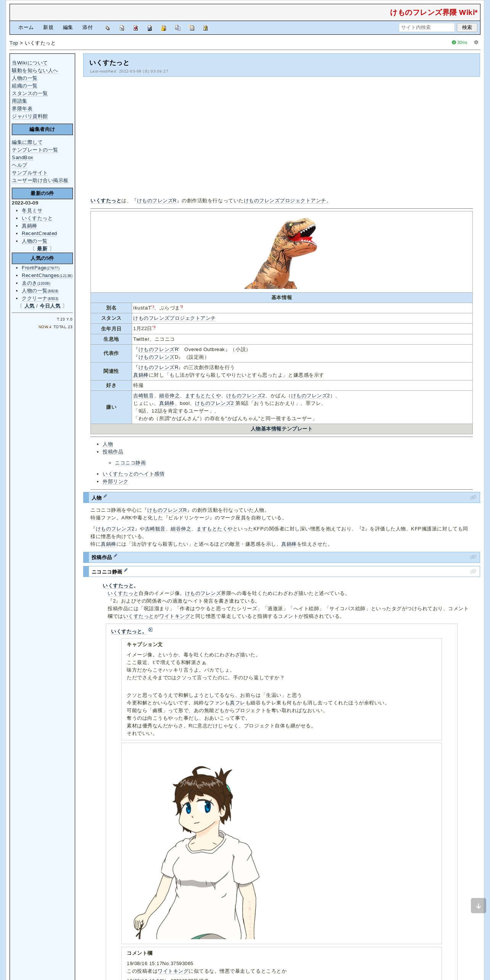Click the T-Rex costume profile image
490x980 pixels.
pyautogui.click(x=281, y=253)
